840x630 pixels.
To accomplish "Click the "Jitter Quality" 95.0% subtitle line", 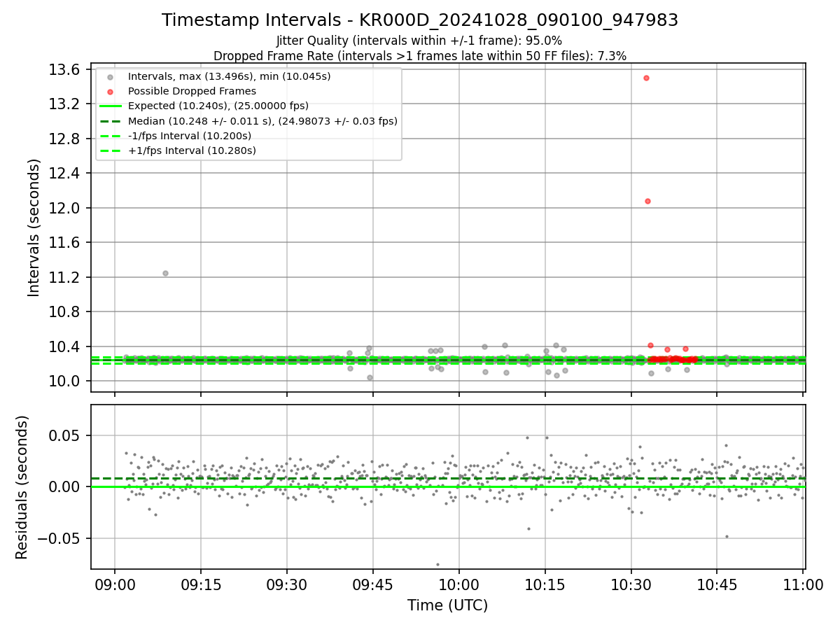I will coord(419,41).
